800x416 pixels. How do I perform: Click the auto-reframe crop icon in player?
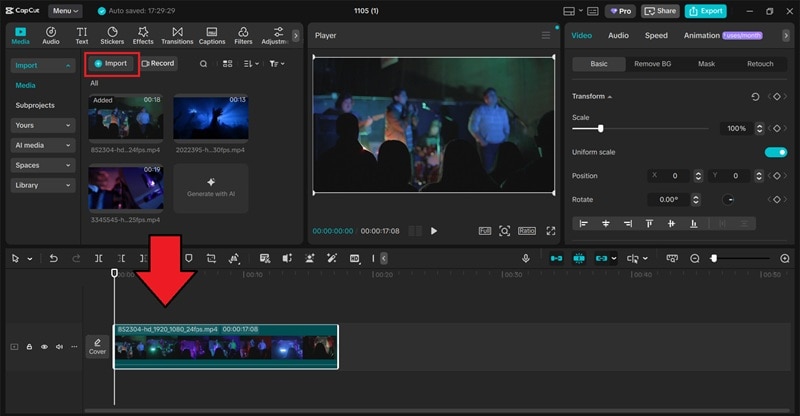point(504,231)
